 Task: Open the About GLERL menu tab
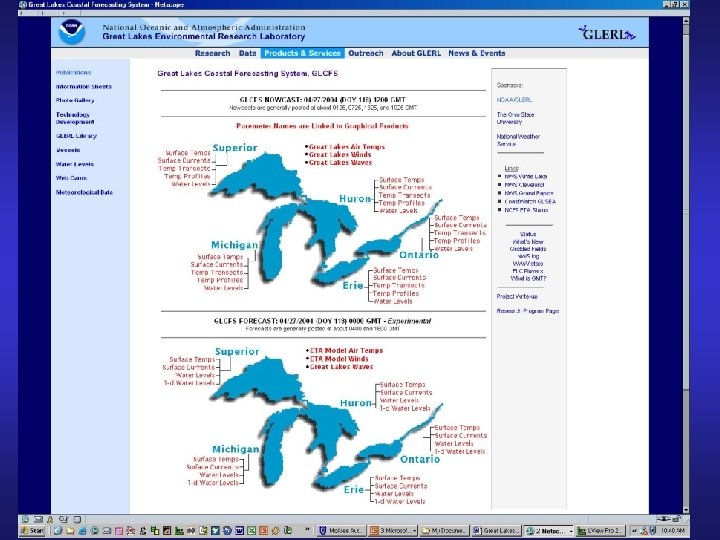[416, 53]
